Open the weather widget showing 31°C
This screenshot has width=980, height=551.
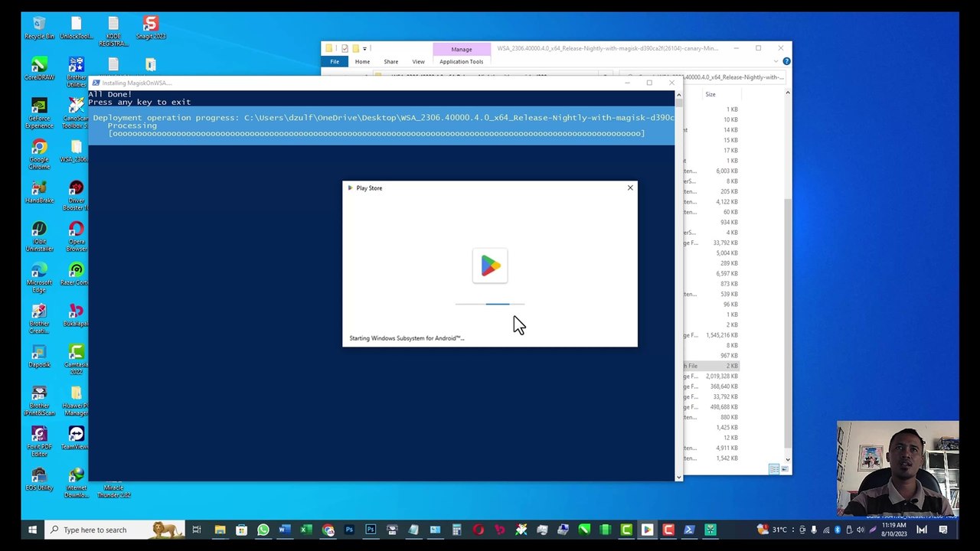point(773,530)
